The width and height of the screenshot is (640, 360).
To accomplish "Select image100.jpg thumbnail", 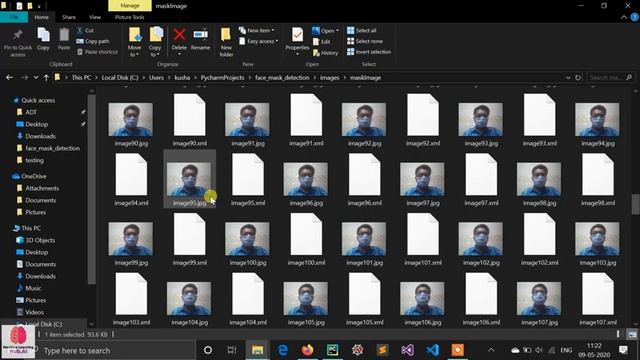I will [x=247, y=239].
